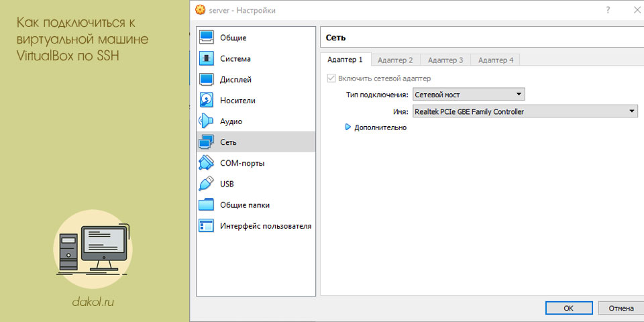Click the Интерфейс пользователя window icon
Screen dimensions: 644x322
click(207, 226)
